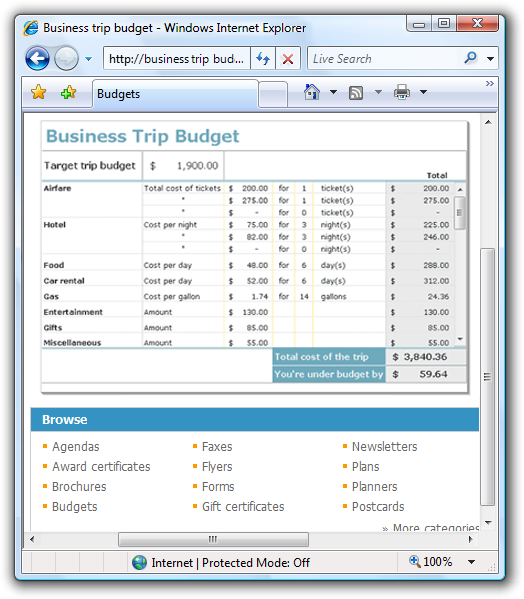Click the Internet Explorer logo in title bar

pos(31,28)
